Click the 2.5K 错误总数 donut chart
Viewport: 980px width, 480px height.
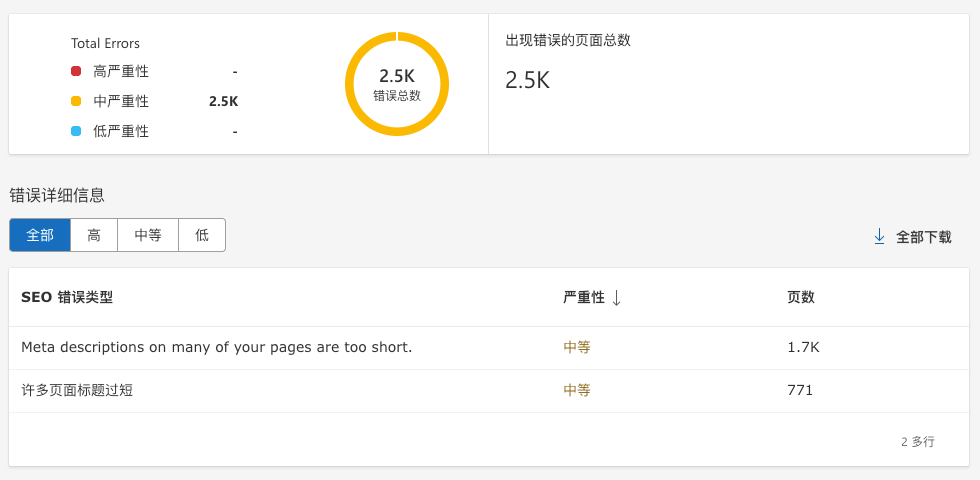tap(397, 84)
